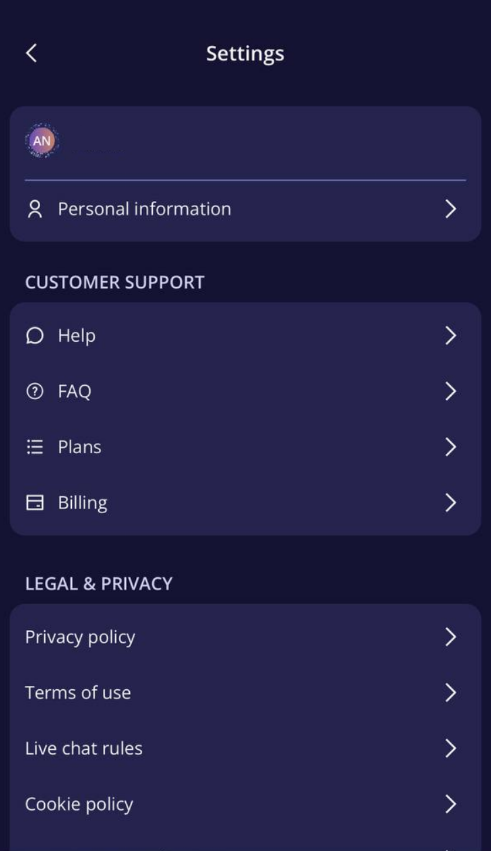The width and height of the screenshot is (491, 851).
Task: Click the person icon beside Personal information
Action: coord(35,209)
